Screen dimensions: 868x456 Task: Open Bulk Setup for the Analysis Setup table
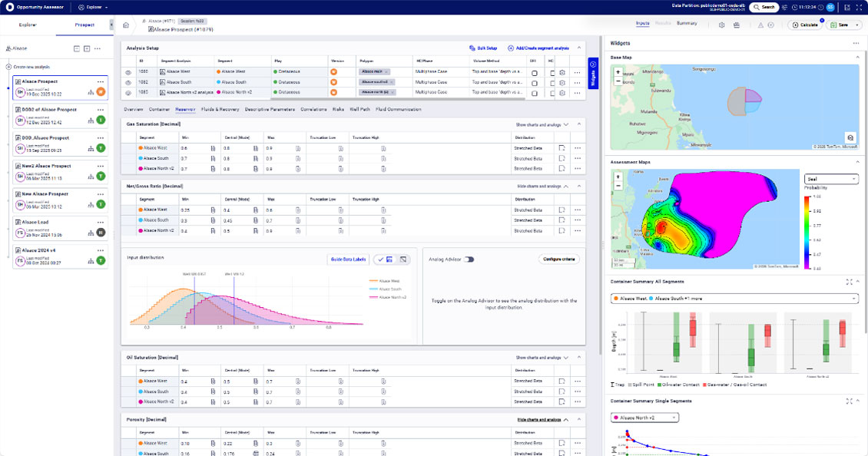(485, 48)
